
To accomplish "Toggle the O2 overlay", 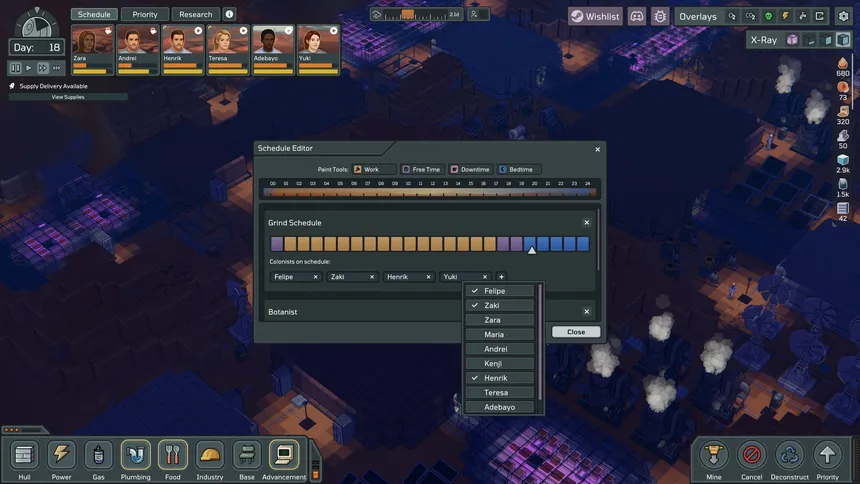I will coord(732,16).
